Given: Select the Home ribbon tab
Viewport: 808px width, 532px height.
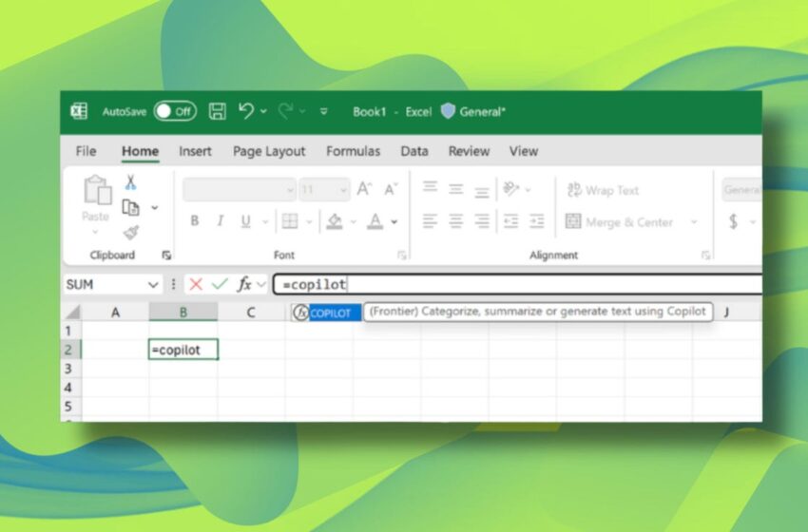Looking at the screenshot, I should coord(140,151).
